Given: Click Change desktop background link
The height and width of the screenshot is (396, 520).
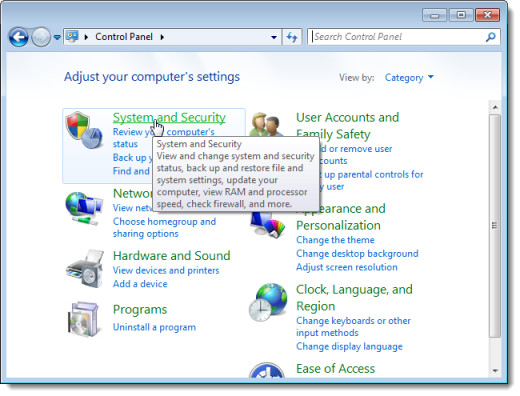Looking at the screenshot, I should pyautogui.click(x=357, y=254).
